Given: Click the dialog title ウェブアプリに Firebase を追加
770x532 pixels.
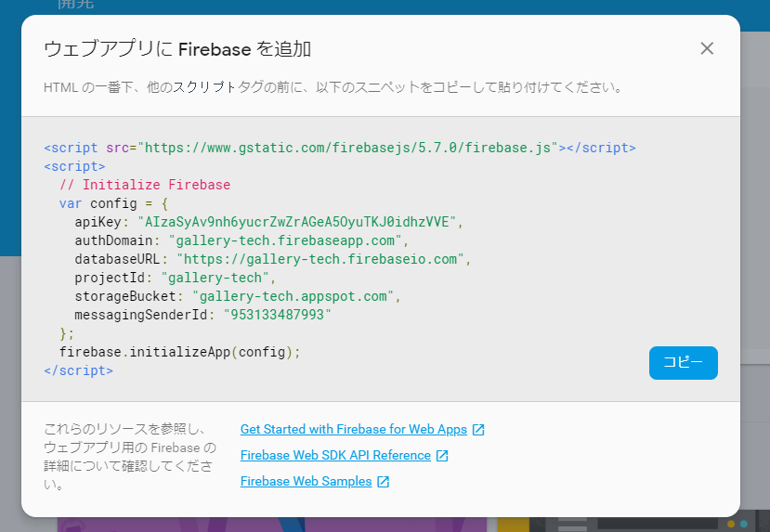Looking at the screenshot, I should click(177, 49).
